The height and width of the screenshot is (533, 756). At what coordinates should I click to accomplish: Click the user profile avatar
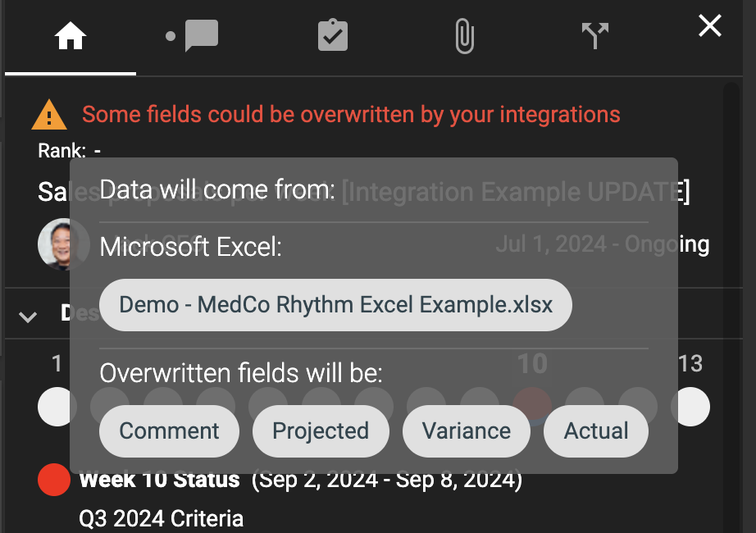pyautogui.click(x=63, y=244)
